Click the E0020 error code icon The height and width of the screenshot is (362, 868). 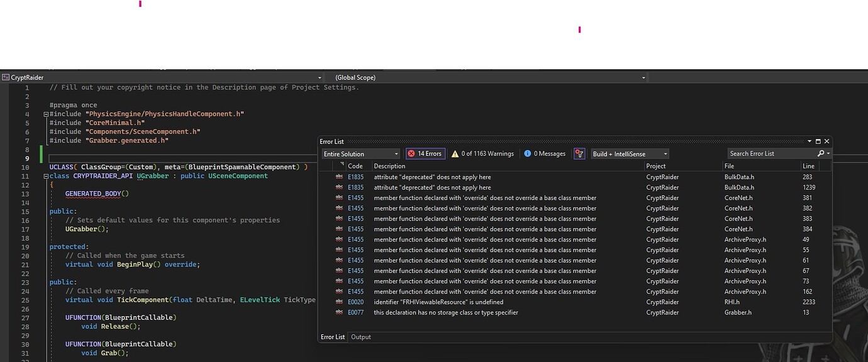point(340,302)
